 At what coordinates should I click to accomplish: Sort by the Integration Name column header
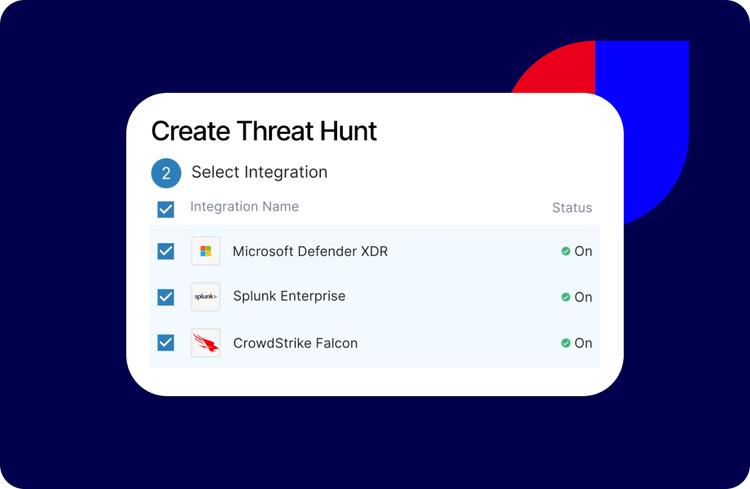click(244, 207)
